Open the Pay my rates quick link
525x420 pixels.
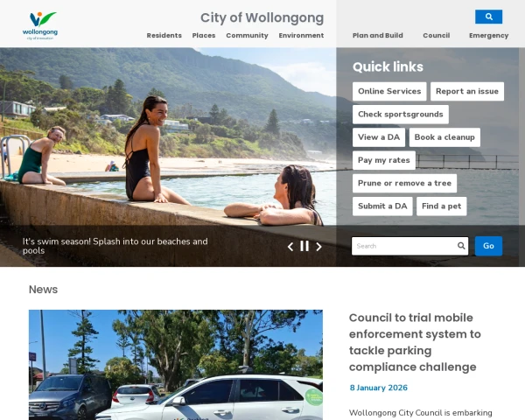click(384, 160)
